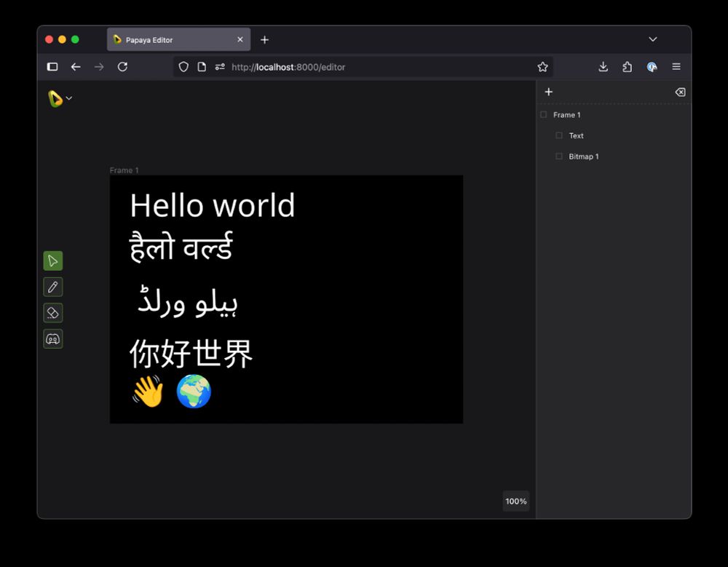Close the Papaya Editor tab
This screenshot has height=567, width=728.
[x=240, y=40]
